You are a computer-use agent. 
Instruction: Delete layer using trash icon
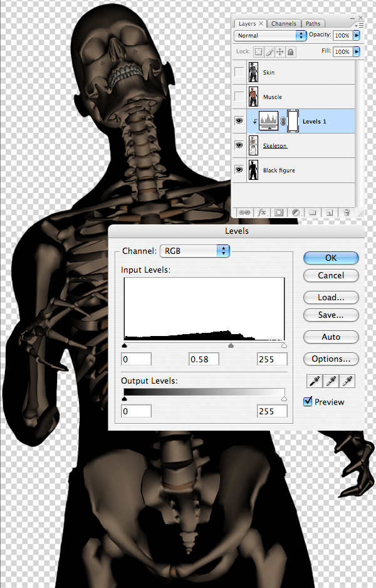(x=347, y=213)
